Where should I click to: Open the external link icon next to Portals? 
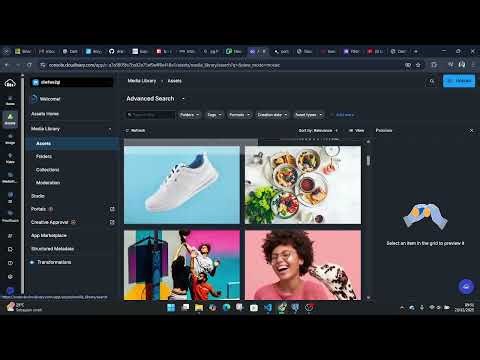point(112,209)
